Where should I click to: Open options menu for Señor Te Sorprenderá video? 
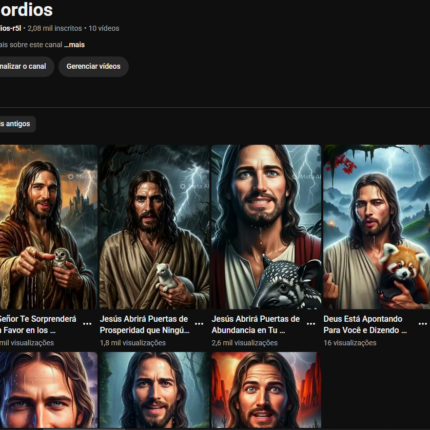coord(87,324)
